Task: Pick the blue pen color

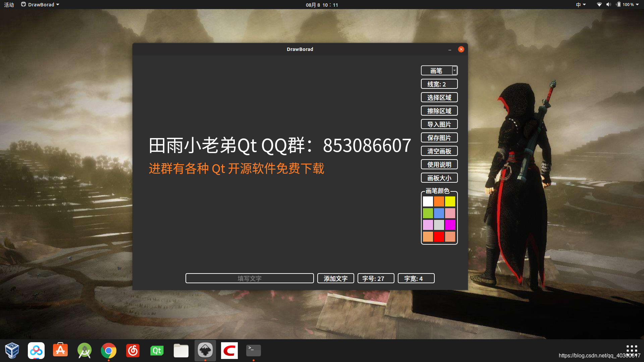Action: pyautogui.click(x=439, y=213)
